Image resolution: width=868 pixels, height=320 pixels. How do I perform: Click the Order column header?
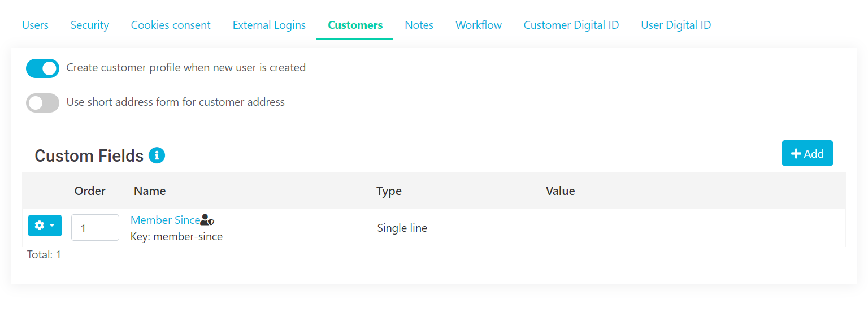click(90, 191)
